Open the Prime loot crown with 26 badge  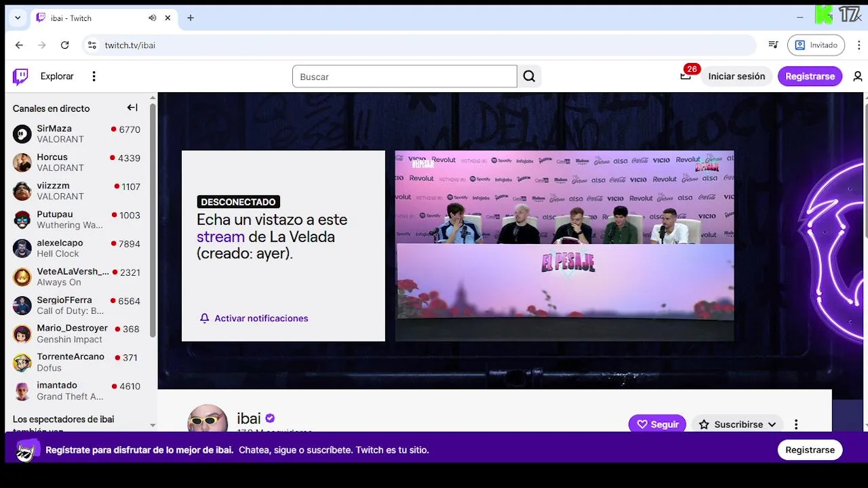(x=686, y=76)
